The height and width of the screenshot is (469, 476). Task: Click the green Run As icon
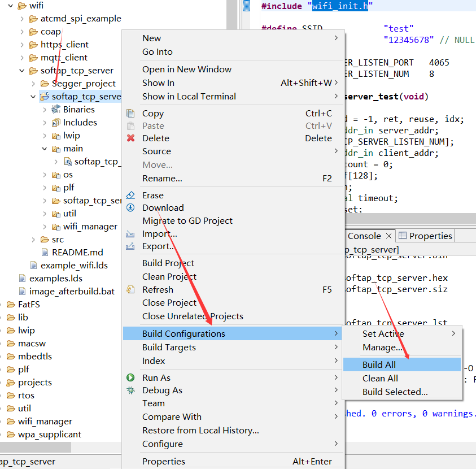point(131,378)
